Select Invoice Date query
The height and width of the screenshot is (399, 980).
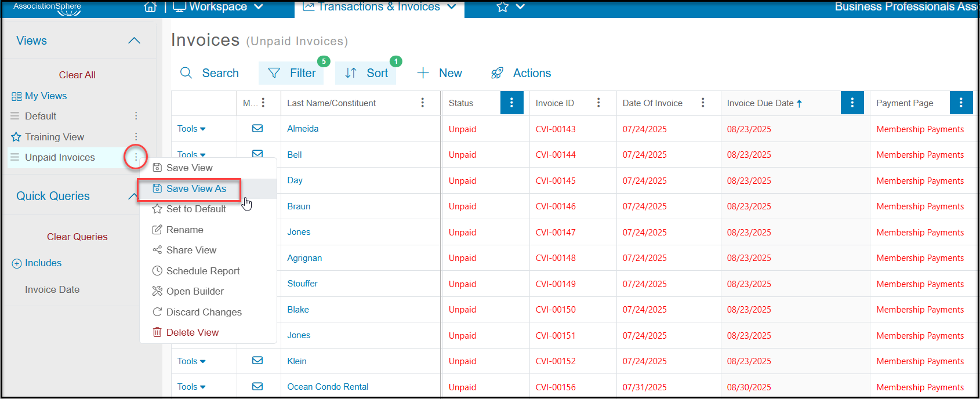click(52, 289)
